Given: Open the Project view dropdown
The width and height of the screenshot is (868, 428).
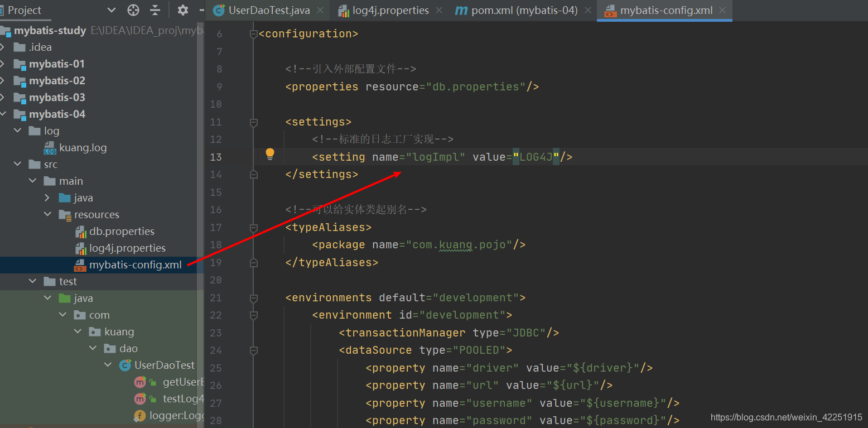Looking at the screenshot, I should point(111,10).
